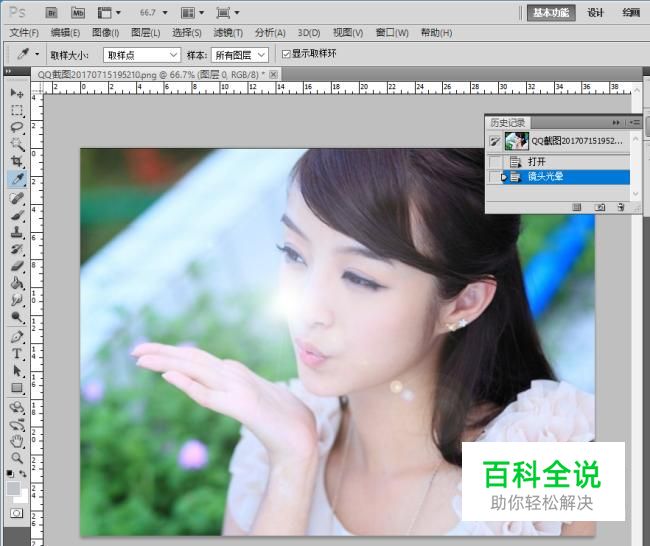650x546 pixels.
Task: Select the Blur tool
Action: 17,300
